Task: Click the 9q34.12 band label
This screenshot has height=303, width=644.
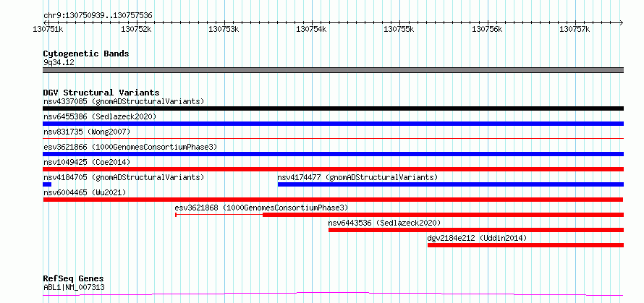Action: [59, 62]
